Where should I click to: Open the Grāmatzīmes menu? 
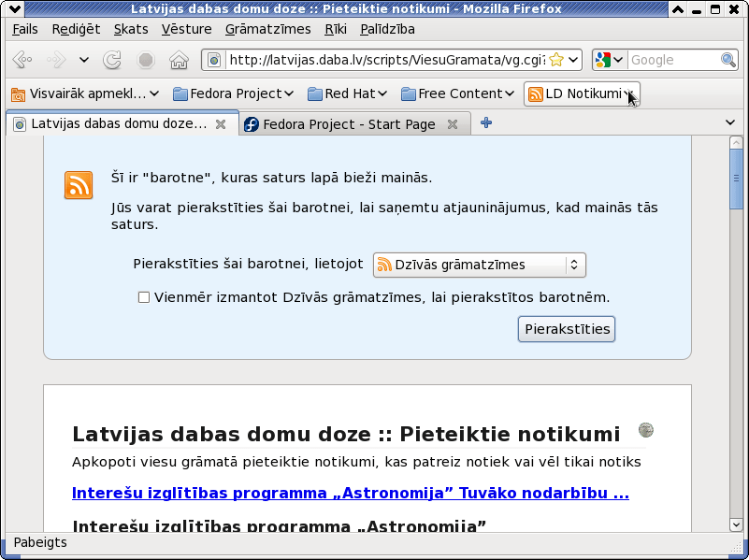tap(268, 30)
